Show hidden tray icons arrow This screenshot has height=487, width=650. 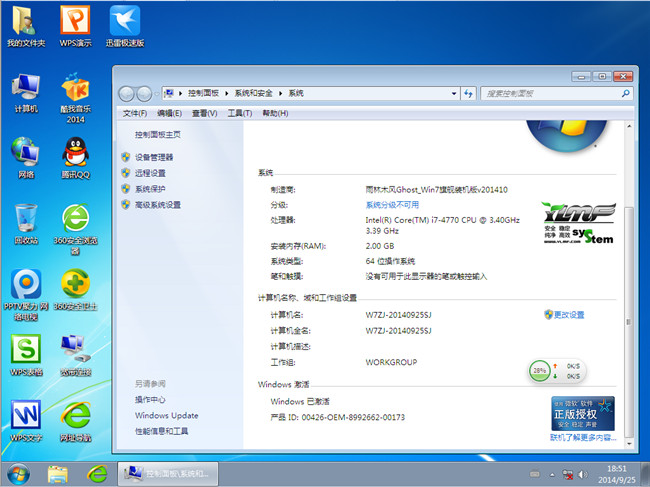coord(552,475)
